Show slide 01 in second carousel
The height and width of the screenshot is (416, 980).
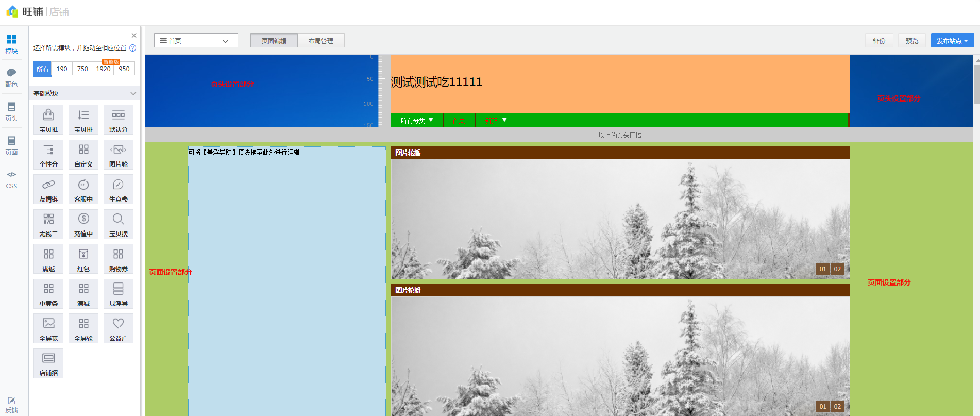(823, 406)
